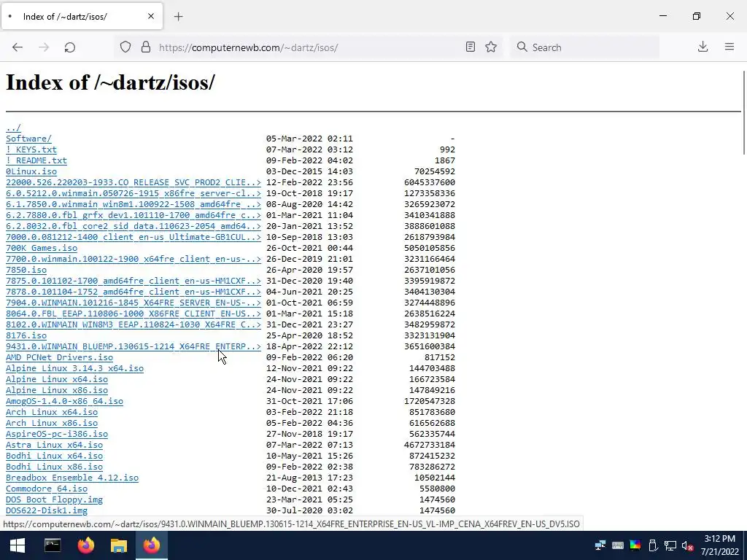View site security padlock info
Screen dimensions: 747x560
tap(146, 47)
